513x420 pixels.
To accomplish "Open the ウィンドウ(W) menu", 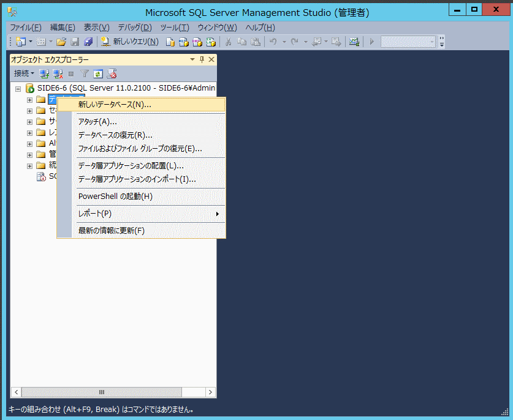I will pos(217,28).
